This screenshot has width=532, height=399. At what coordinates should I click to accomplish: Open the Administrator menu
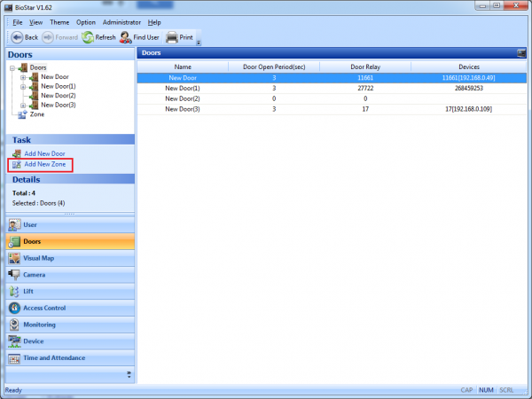point(121,21)
